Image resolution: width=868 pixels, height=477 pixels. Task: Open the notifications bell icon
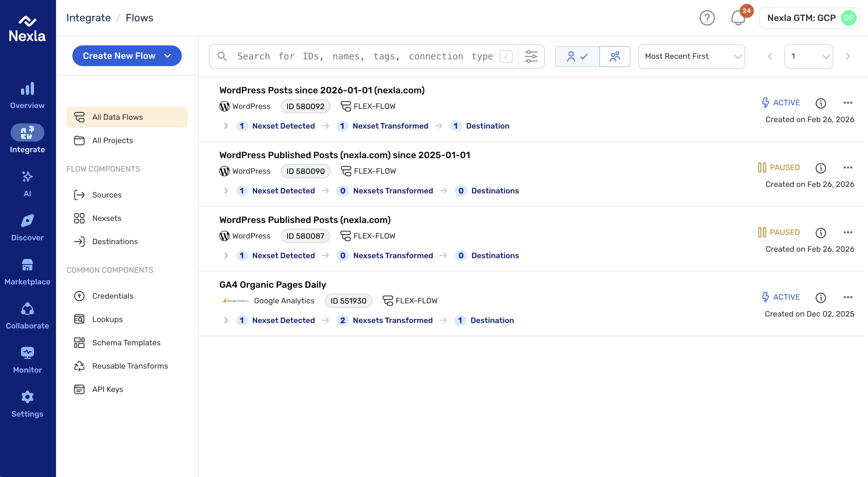coord(738,18)
